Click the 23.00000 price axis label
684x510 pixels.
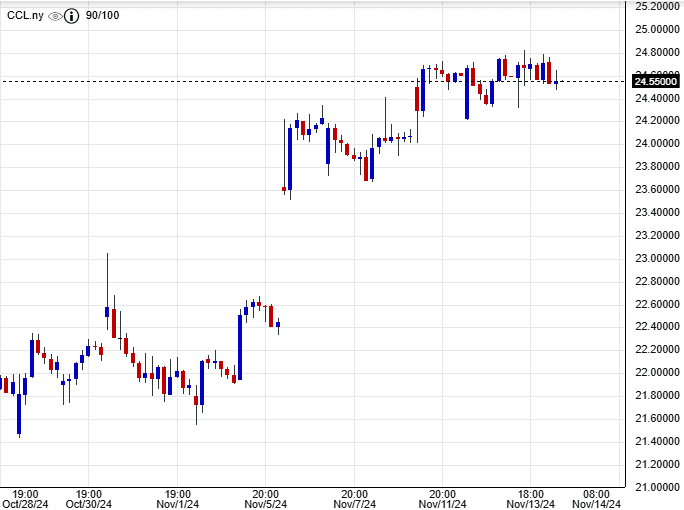pyautogui.click(x=656, y=258)
